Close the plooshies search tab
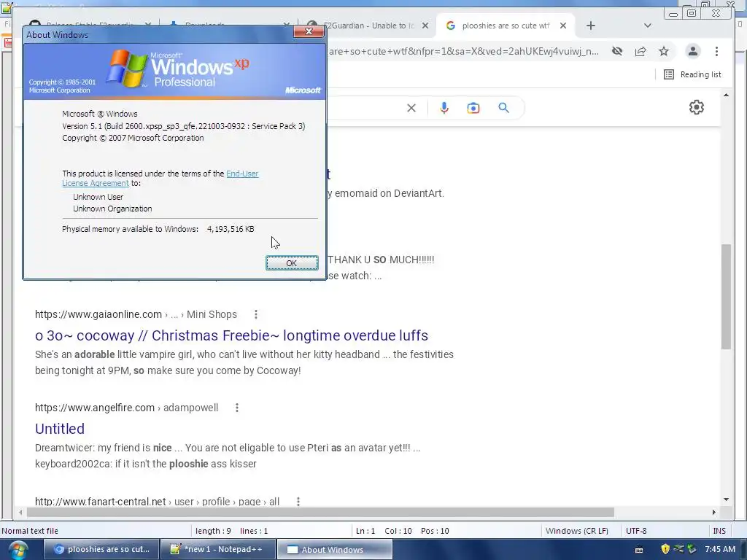The image size is (747, 560). (563, 26)
